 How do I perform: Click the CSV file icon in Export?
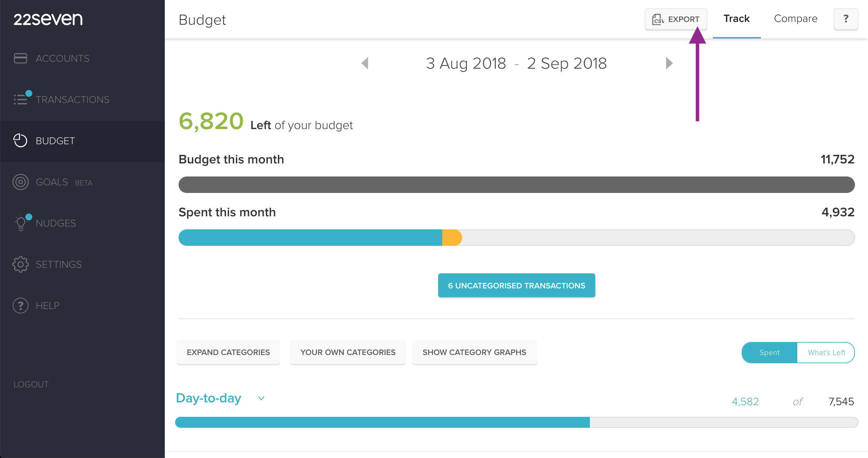[658, 19]
